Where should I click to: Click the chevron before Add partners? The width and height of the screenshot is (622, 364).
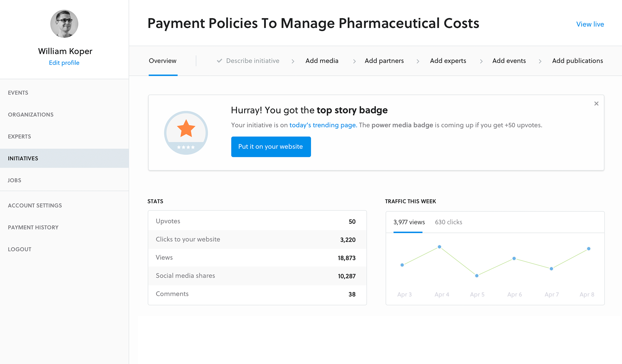354,61
